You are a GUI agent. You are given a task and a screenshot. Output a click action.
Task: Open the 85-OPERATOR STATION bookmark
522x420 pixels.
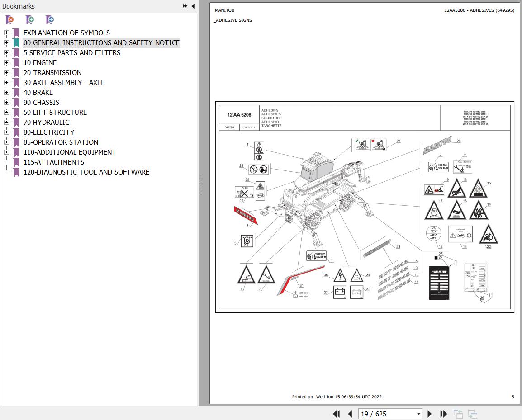(x=61, y=142)
